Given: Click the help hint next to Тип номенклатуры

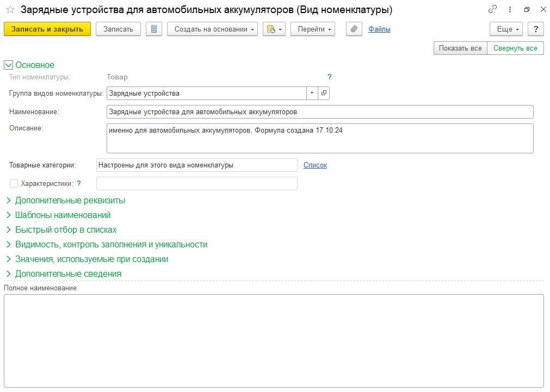Looking at the screenshot, I should [329, 77].
